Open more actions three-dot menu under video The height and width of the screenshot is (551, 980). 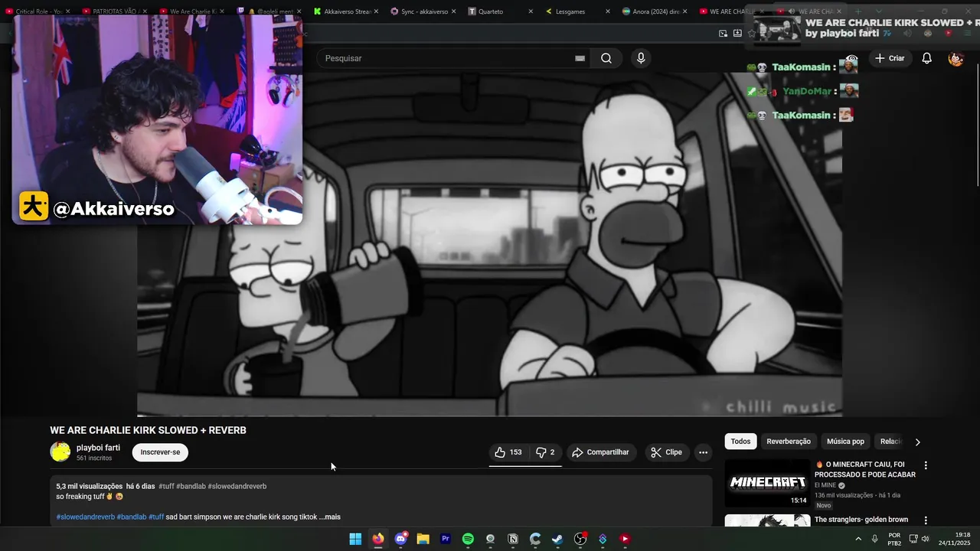click(703, 452)
